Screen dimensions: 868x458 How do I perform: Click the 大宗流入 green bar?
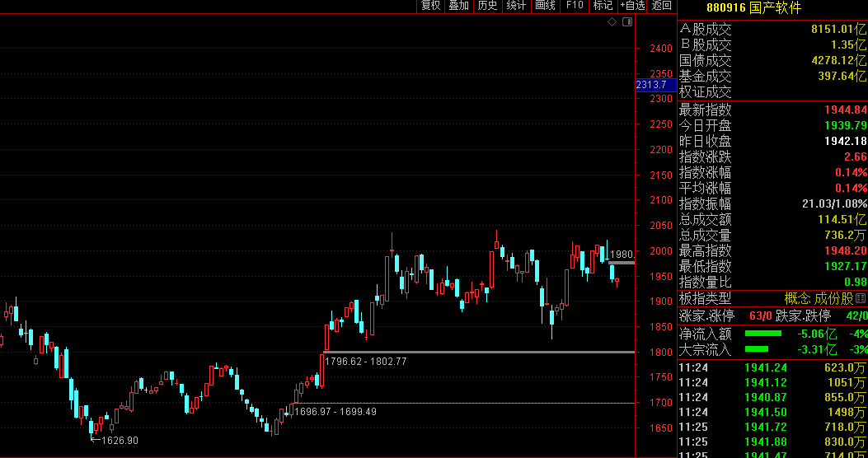(x=757, y=349)
